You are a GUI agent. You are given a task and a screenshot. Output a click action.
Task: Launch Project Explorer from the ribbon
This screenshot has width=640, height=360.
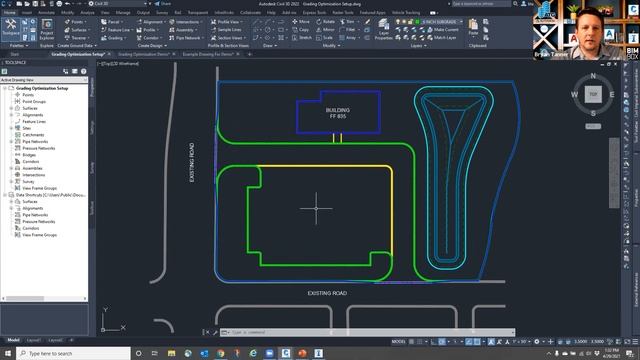[47, 29]
